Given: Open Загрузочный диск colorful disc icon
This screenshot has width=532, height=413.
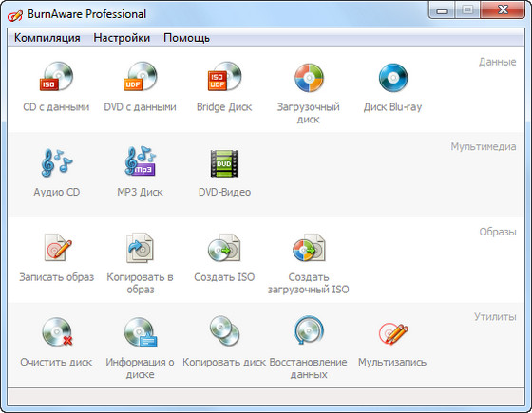Looking at the screenshot, I should [309, 78].
